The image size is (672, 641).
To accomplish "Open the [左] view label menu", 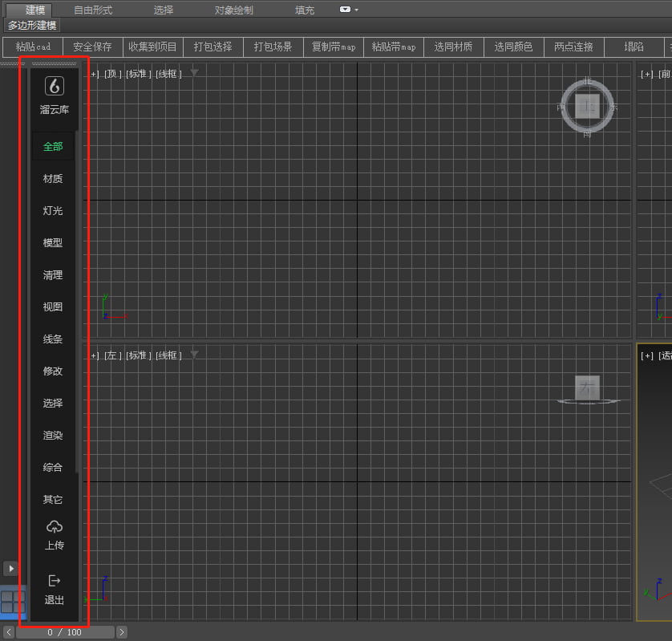I will tap(113, 355).
